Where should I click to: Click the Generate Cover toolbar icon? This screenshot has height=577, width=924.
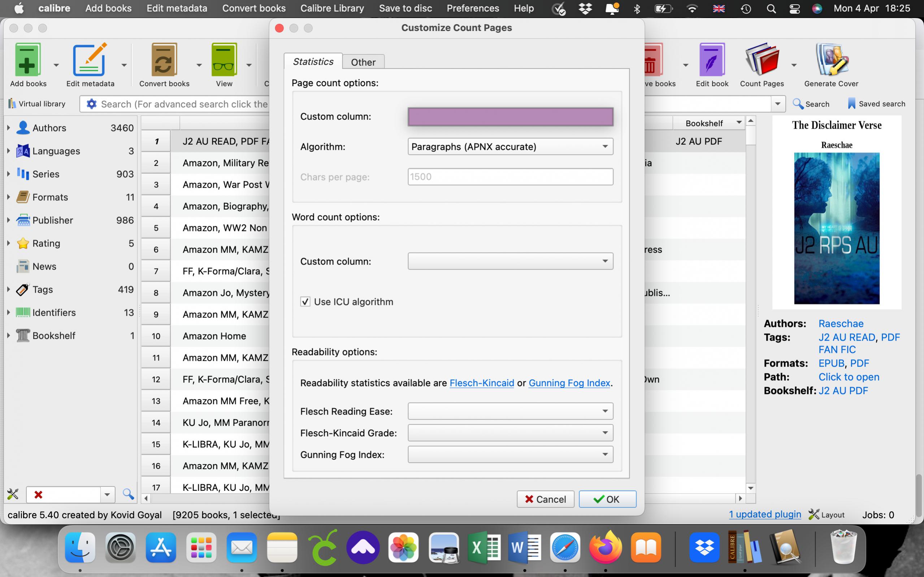point(831,60)
